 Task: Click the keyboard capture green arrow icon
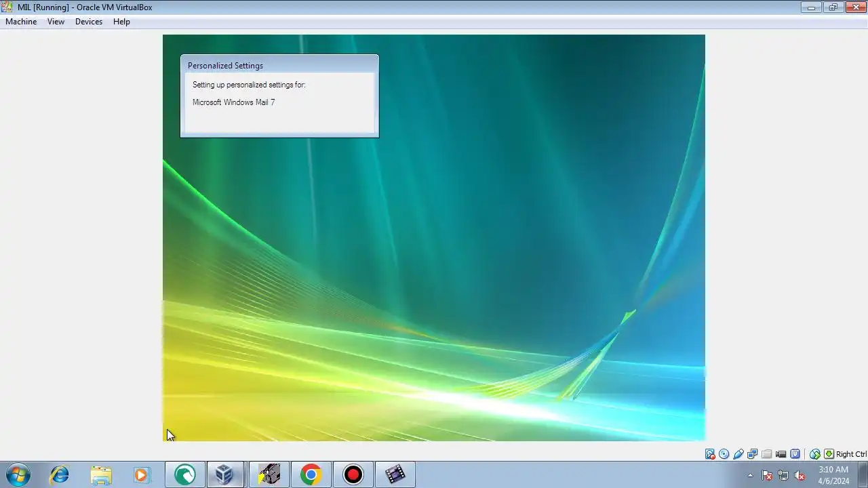click(829, 454)
